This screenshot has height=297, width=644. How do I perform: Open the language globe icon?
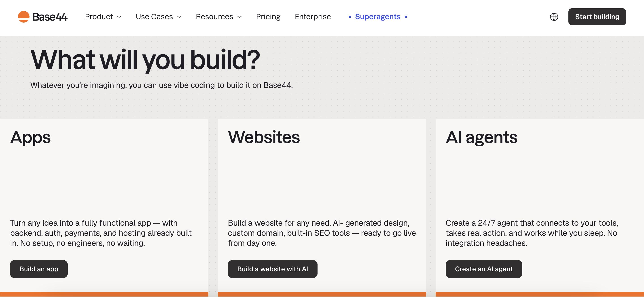[554, 17]
